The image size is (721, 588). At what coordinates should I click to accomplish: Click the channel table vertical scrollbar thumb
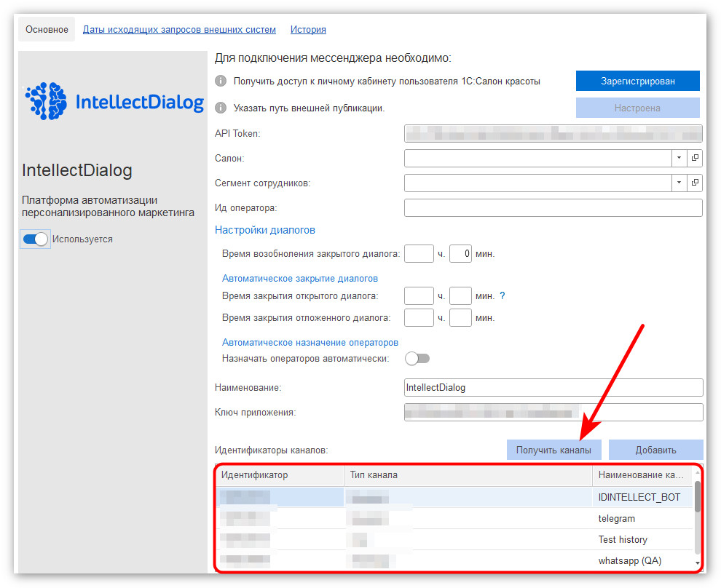click(x=697, y=496)
